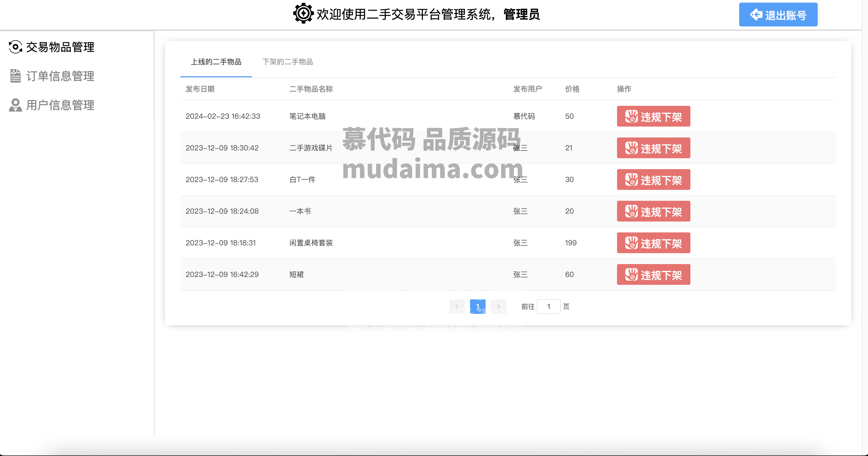868x456 pixels.
Task: Click the 管理员 username in header
Action: coord(522,15)
